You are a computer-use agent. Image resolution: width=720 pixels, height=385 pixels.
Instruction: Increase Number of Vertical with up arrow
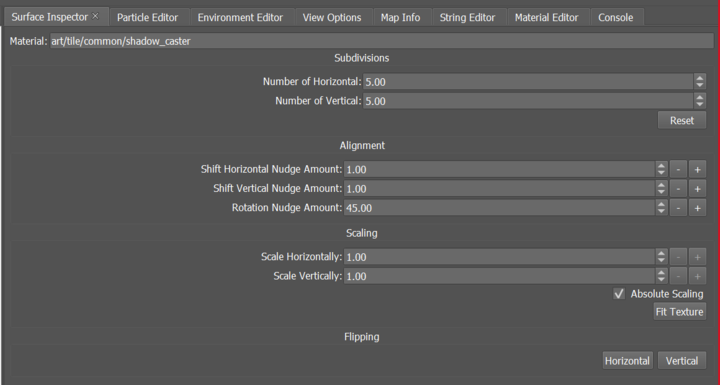click(x=699, y=97)
